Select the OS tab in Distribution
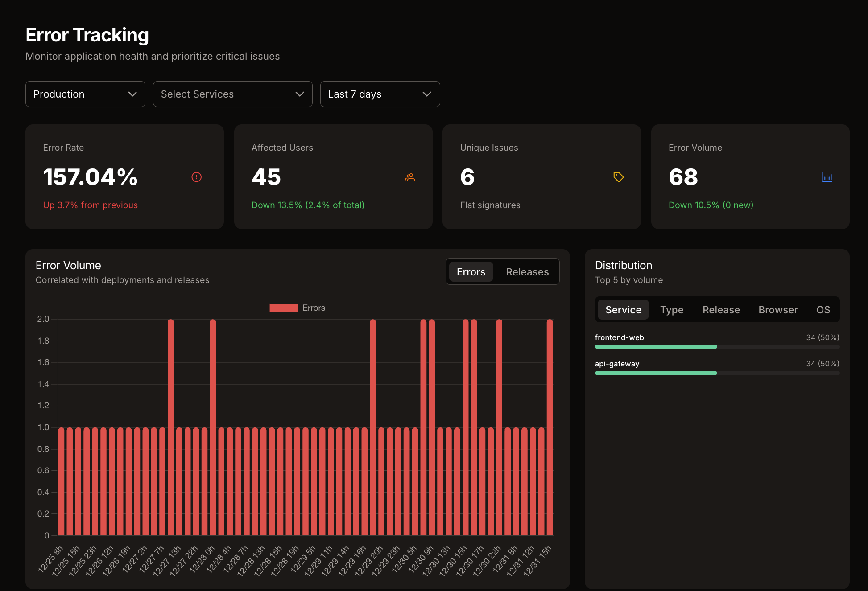The image size is (868, 591). [x=823, y=309]
